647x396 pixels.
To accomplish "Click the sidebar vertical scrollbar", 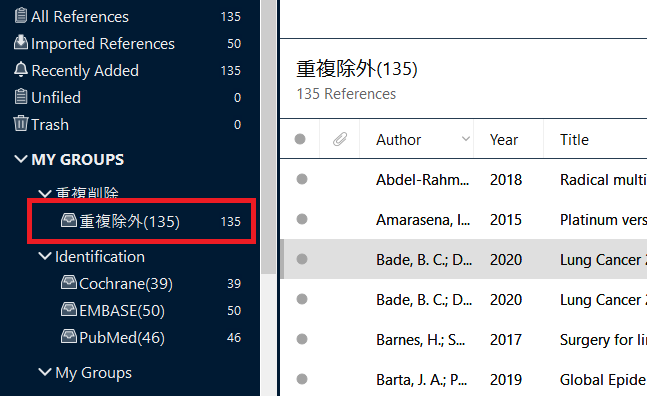I will [269, 136].
